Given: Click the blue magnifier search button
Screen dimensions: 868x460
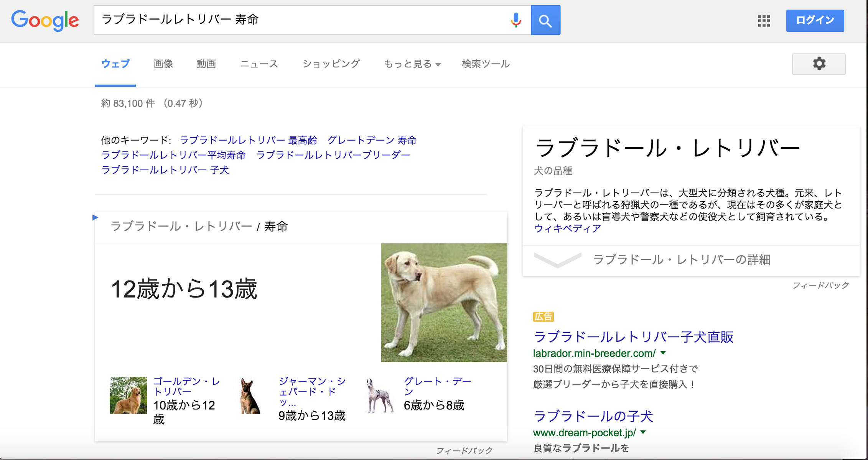Looking at the screenshot, I should point(545,20).
